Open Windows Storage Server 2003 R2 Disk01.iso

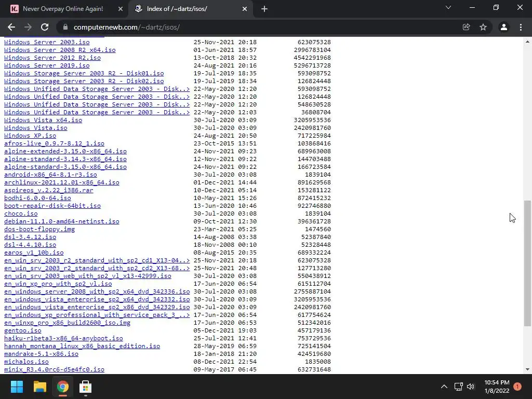(x=84, y=73)
